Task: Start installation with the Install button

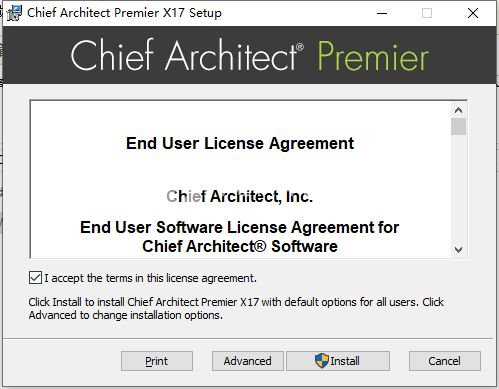Action: coord(338,361)
